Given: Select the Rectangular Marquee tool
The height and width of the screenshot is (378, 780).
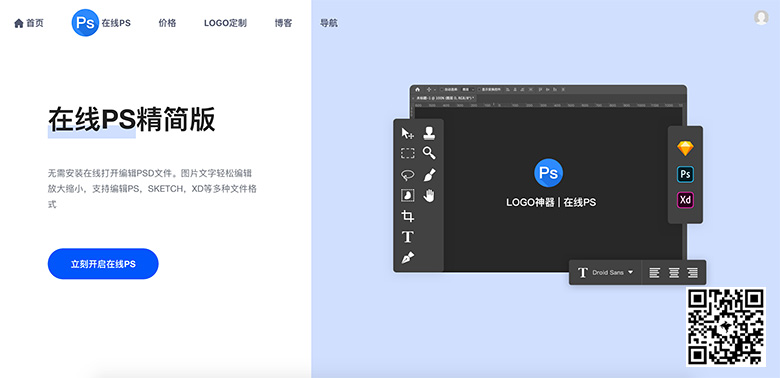Looking at the screenshot, I should [x=407, y=153].
